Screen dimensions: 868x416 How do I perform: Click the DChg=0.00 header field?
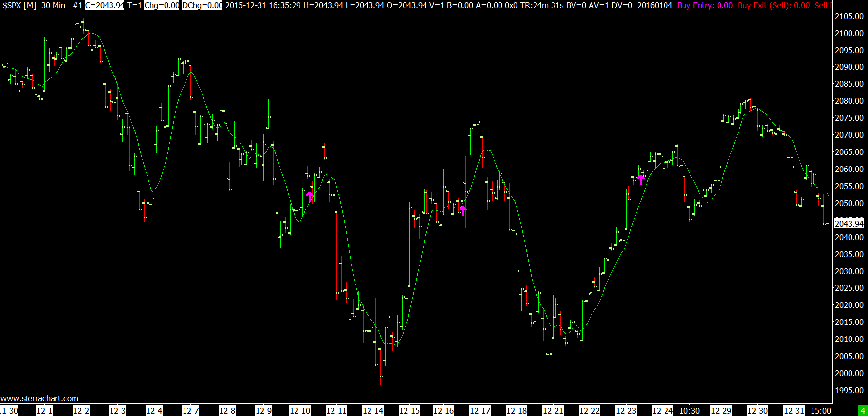pos(202,5)
